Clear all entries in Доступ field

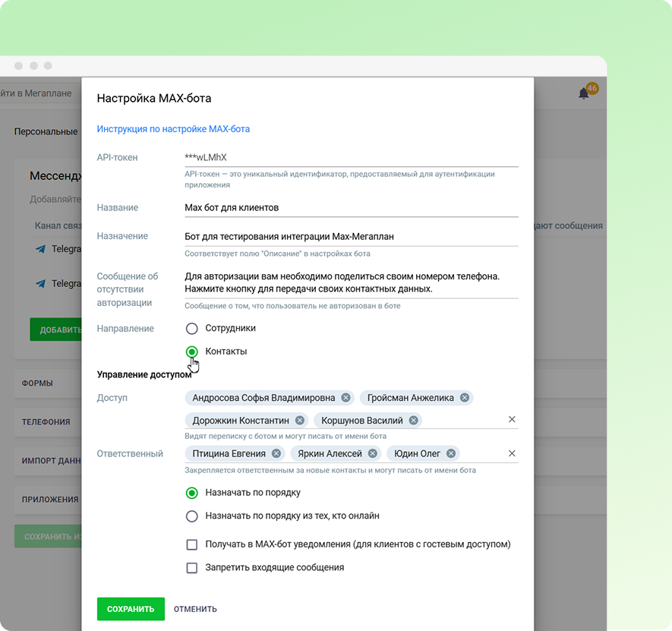pyautogui.click(x=512, y=420)
